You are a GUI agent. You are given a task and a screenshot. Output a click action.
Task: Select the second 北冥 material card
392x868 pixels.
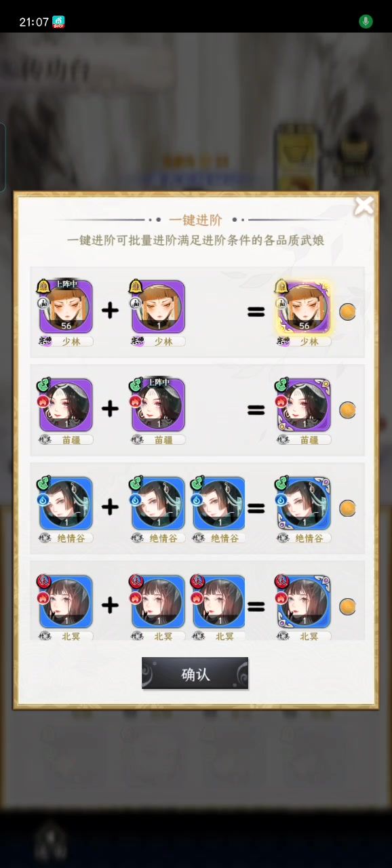pos(218,601)
